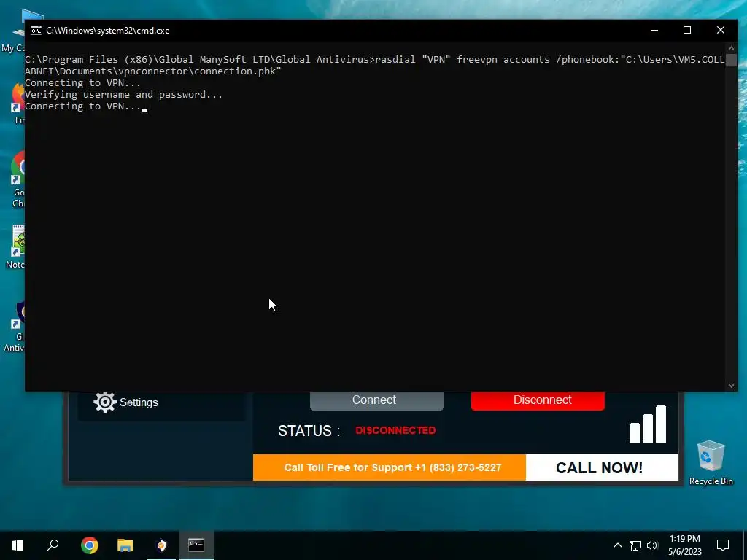Click the network tray icon
Screen dimensions: 747x560
click(x=635, y=545)
